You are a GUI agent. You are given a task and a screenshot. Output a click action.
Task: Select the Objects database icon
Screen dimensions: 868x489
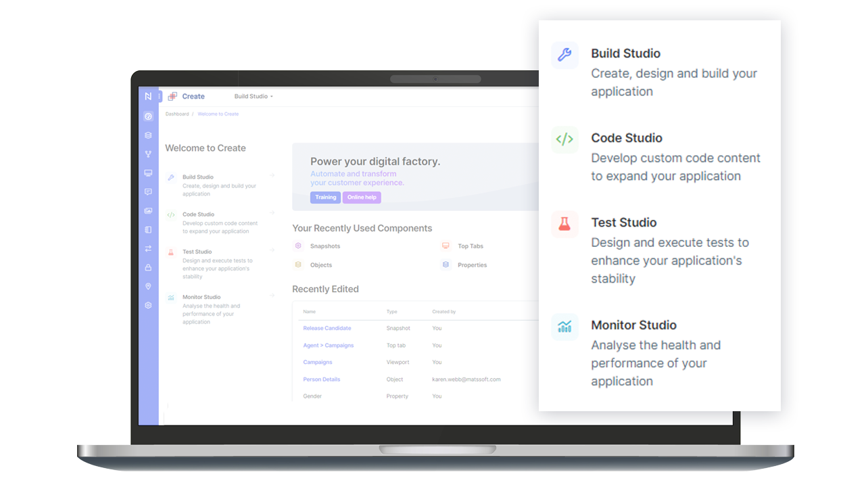click(x=298, y=264)
